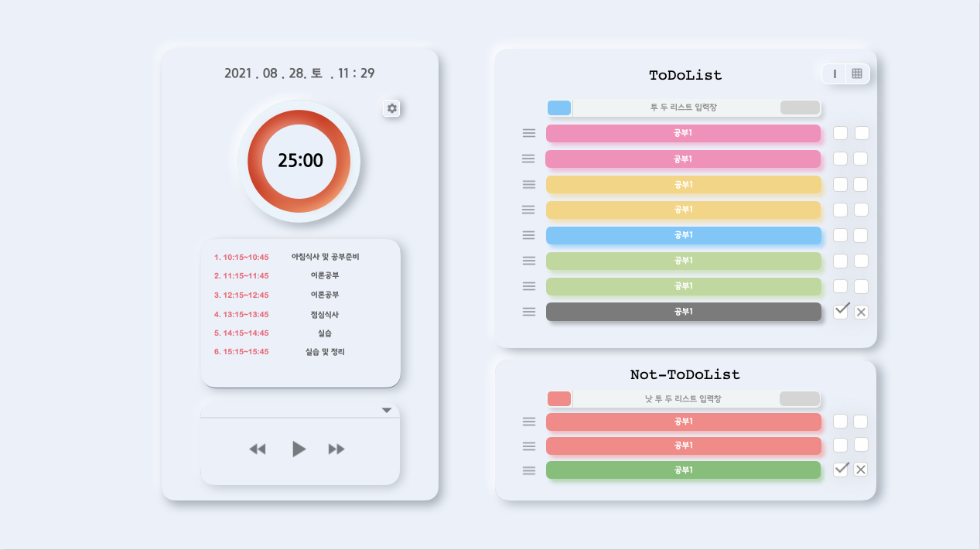This screenshot has height=550, width=980.
Task: Skip ahead with the fast-forward icon
Action: click(336, 449)
